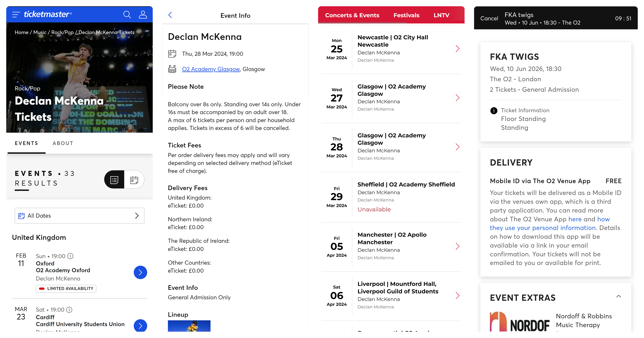Open the Festivals tab
The image size is (644, 338).
pos(406,15)
